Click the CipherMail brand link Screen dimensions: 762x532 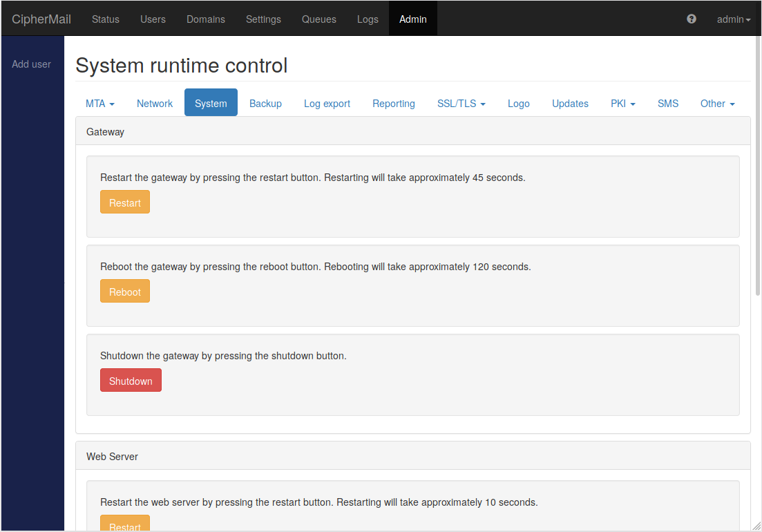click(41, 19)
